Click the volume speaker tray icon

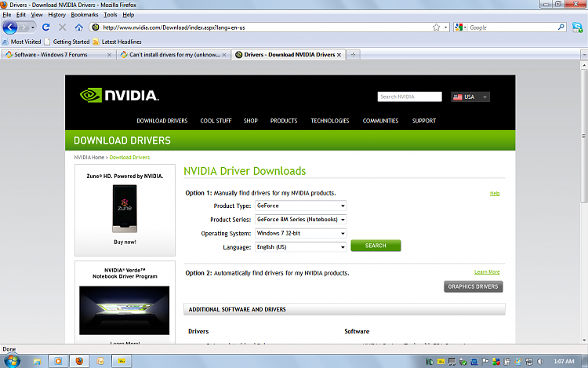(540, 362)
